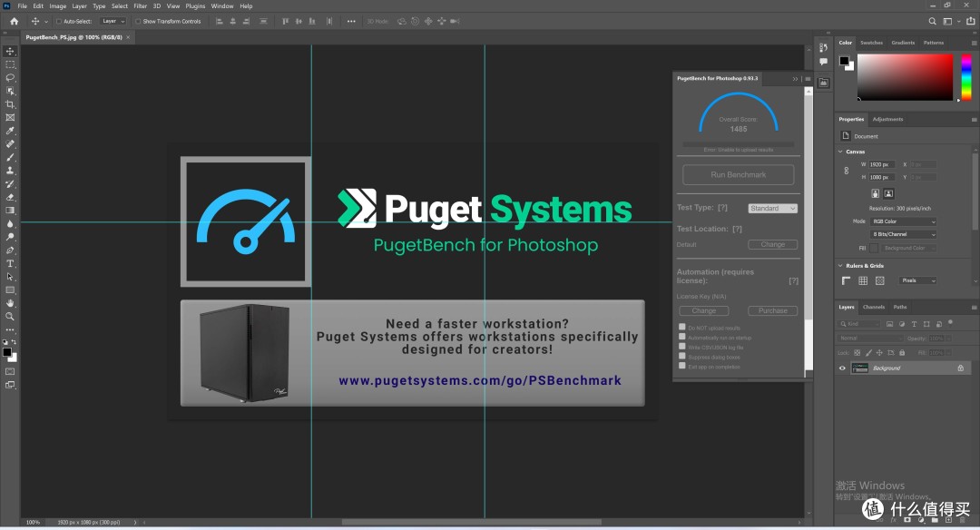Select the Frame tool
The height and width of the screenshot is (530, 980).
point(10,117)
